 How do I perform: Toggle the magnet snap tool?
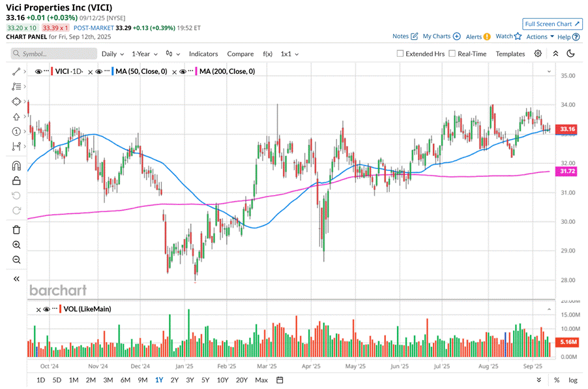point(16,166)
